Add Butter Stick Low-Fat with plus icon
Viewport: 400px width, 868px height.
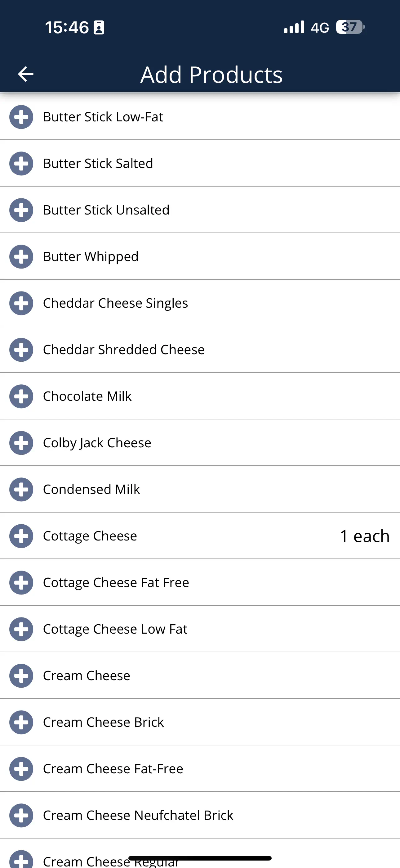click(21, 117)
